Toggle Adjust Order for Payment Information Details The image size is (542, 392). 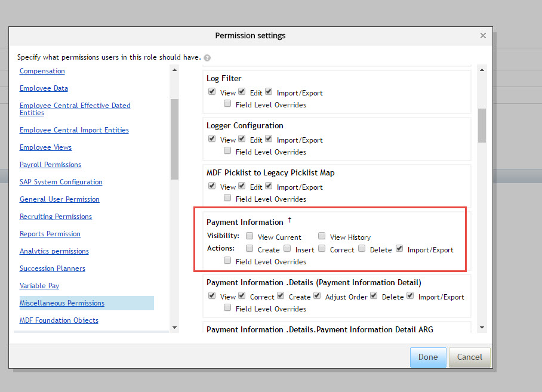coord(317,295)
